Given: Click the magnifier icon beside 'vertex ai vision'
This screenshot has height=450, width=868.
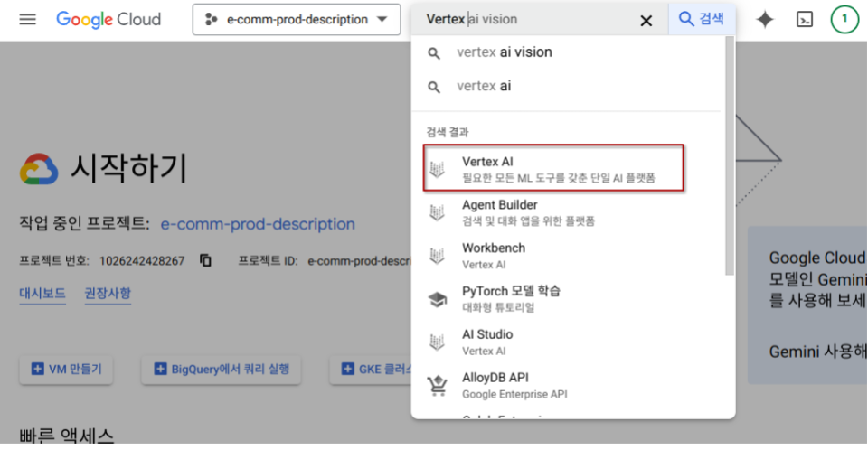Looking at the screenshot, I should click(x=434, y=53).
